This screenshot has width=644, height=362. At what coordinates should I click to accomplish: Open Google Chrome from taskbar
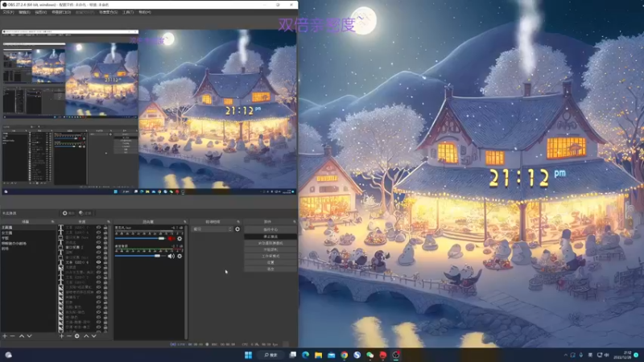point(345,355)
